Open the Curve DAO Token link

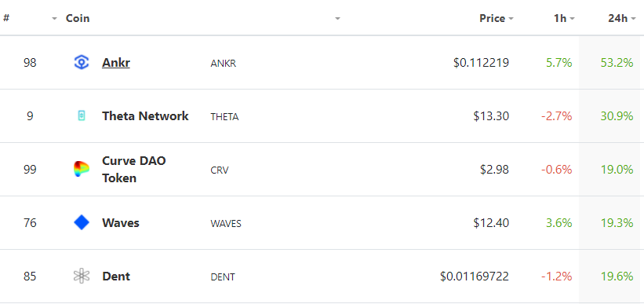coord(134,169)
